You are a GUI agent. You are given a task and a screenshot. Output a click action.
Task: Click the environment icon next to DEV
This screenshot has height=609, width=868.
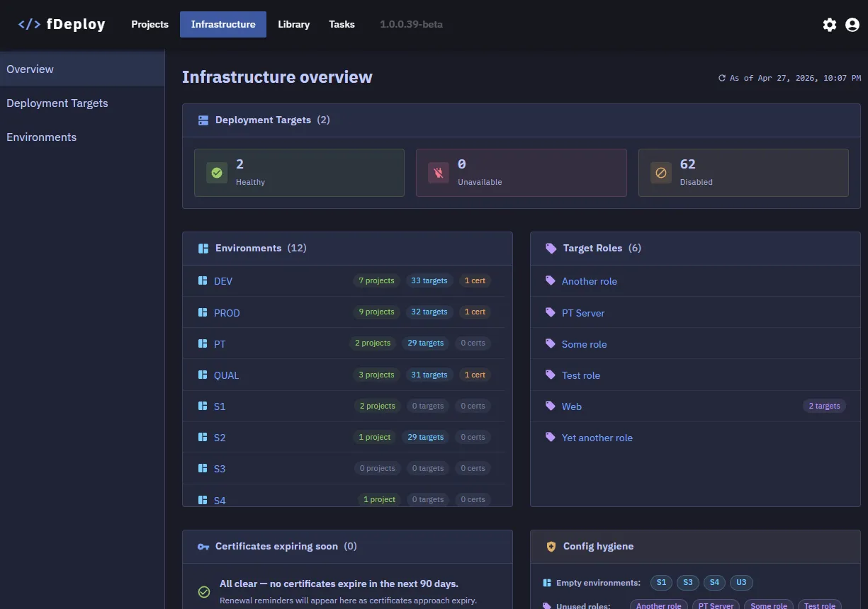click(x=203, y=281)
